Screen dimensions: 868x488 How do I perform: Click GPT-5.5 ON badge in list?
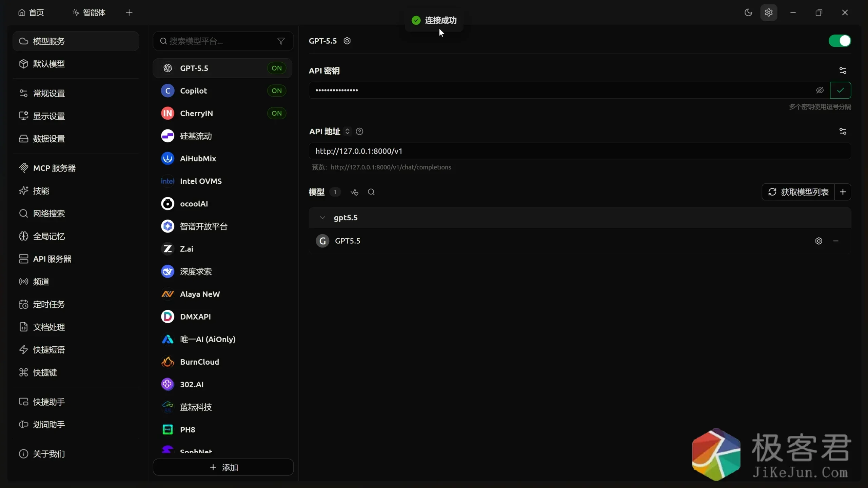[x=277, y=68]
